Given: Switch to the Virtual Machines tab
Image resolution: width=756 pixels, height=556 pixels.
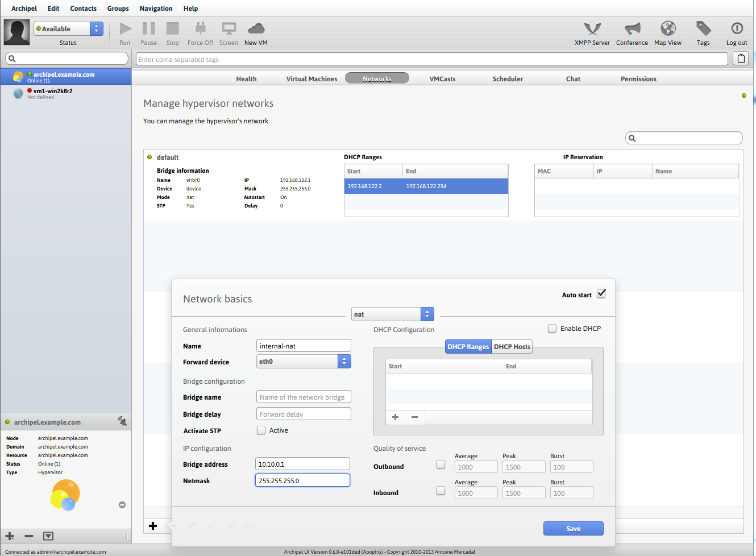Looking at the screenshot, I should [312, 79].
